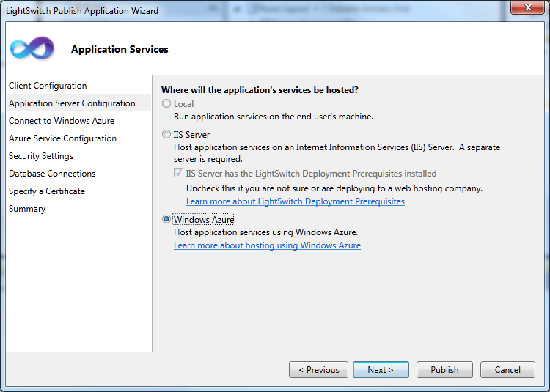Click the Publish button
Viewport: 550px width, 392px height.
445,369
